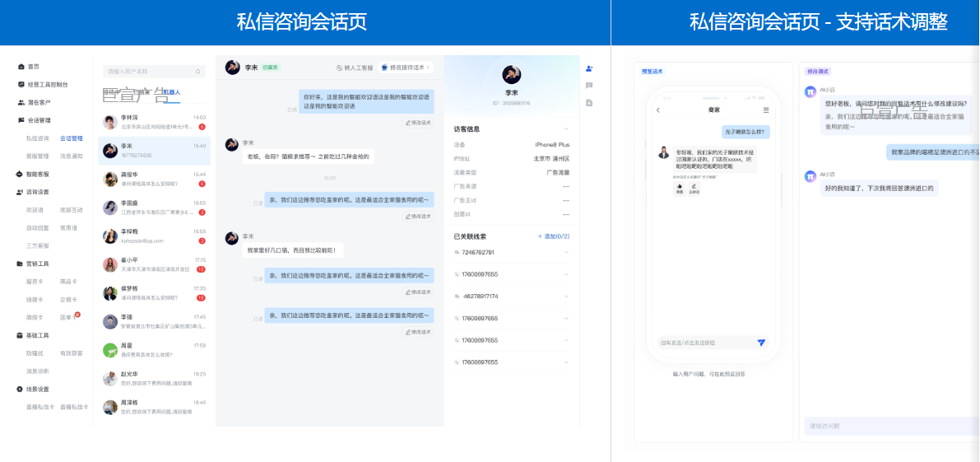This screenshot has height=462, width=980.
Task: Click 添加(0/2) to add a lead
Action: 554,236
